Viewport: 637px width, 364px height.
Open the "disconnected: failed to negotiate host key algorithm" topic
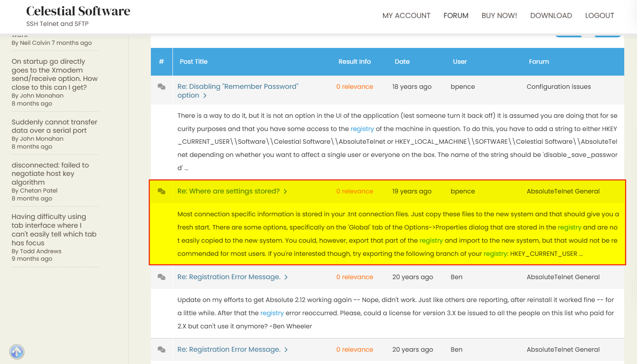(x=50, y=174)
